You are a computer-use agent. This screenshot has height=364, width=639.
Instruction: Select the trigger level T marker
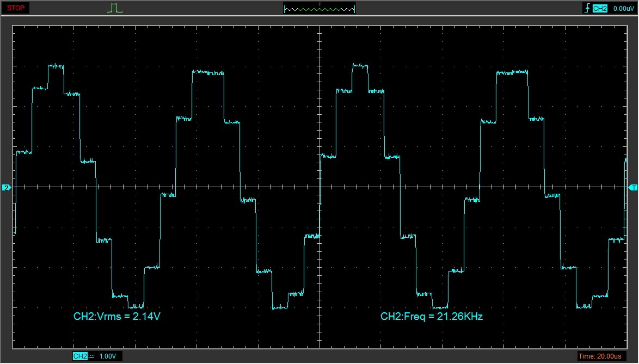point(633,187)
